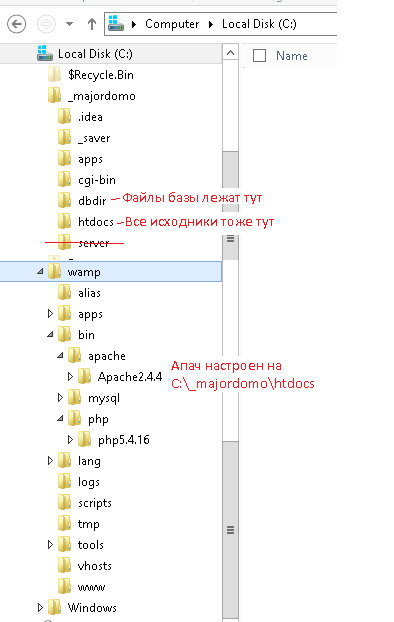This screenshot has height=622, width=394.
Task: Select Computer in the address path
Action: [x=172, y=24]
